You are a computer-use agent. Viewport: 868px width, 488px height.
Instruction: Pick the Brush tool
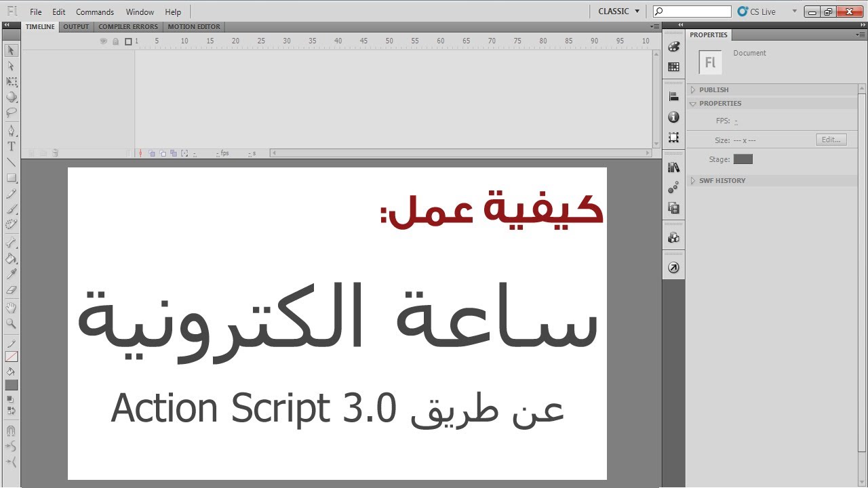pyautogui.click(x=12, y=209)
